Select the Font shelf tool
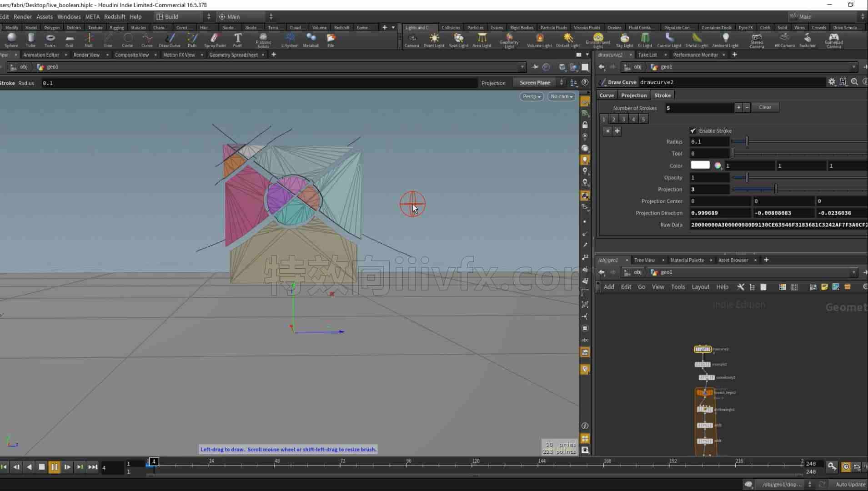 click(x=237, y=40)
